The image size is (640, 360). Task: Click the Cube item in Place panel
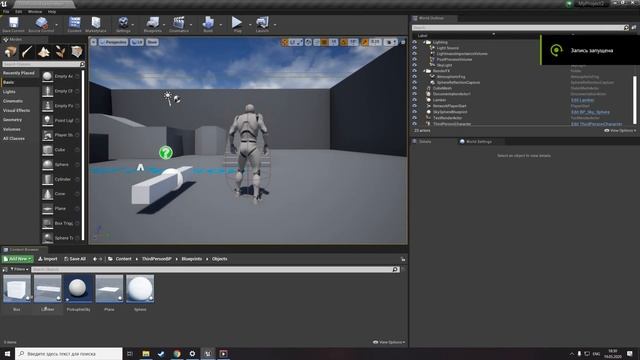click(x=61, y=150)
